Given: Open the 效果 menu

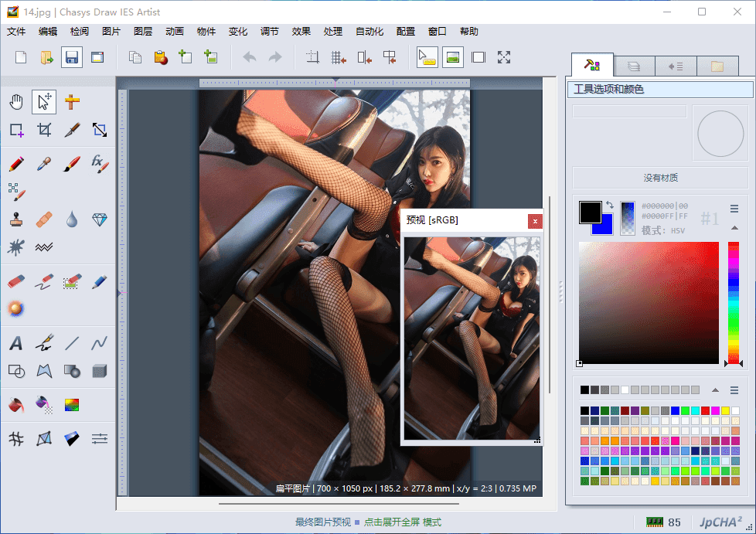Looking at the screenshot, I should 301,32.
